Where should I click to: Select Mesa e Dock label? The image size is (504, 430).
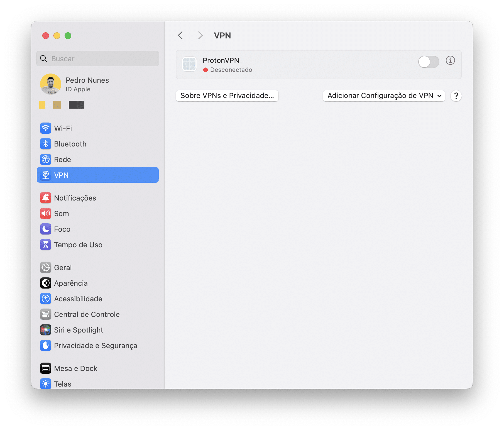tap(76, 368)
